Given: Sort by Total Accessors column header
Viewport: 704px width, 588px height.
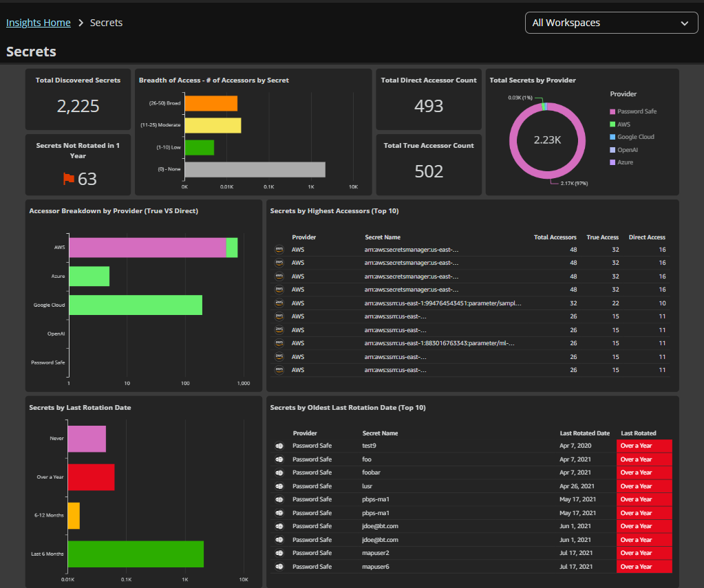Looking at the screenshot, I should point(555,237).
